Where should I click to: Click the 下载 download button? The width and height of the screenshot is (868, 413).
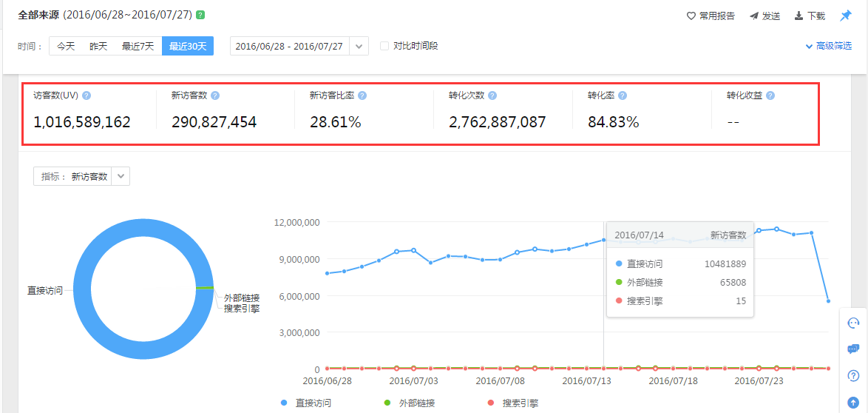click(810, 16)
